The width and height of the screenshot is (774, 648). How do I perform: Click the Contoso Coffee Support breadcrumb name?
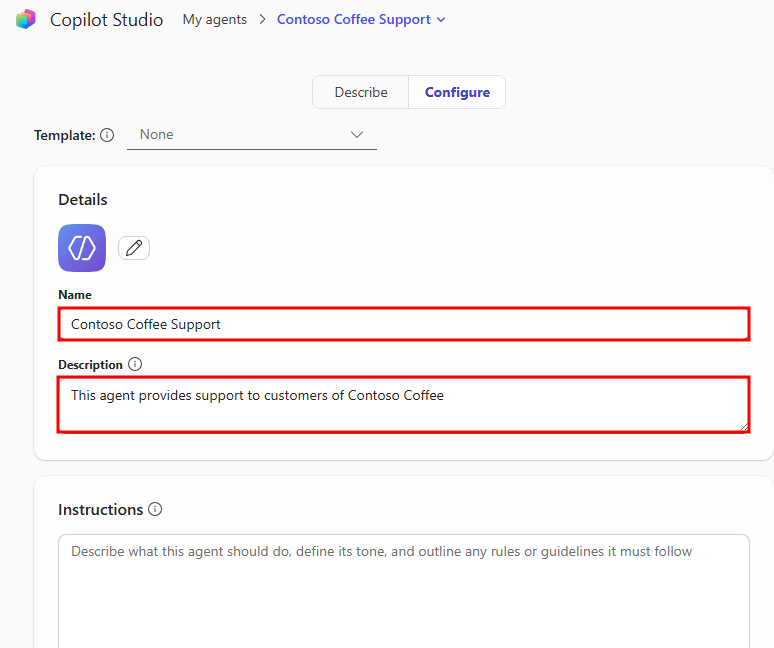pyautogui.click(x=354, y=19)
